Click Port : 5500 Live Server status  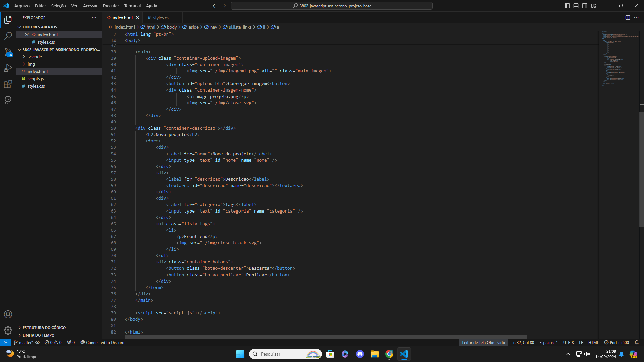616,342
